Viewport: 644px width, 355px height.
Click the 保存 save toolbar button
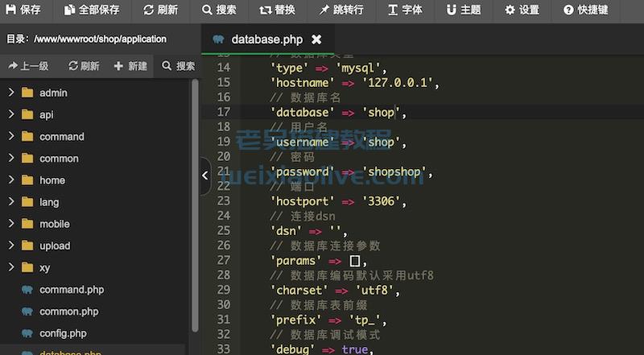pyautogui.click(x=23, y=10)
